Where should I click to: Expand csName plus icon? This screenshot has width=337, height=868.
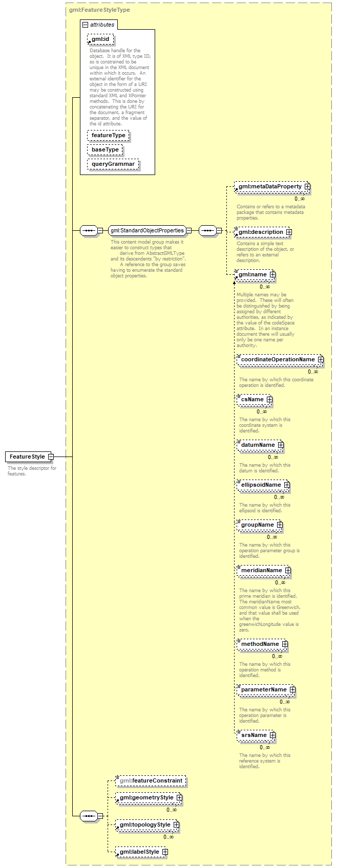coord(269,400)
